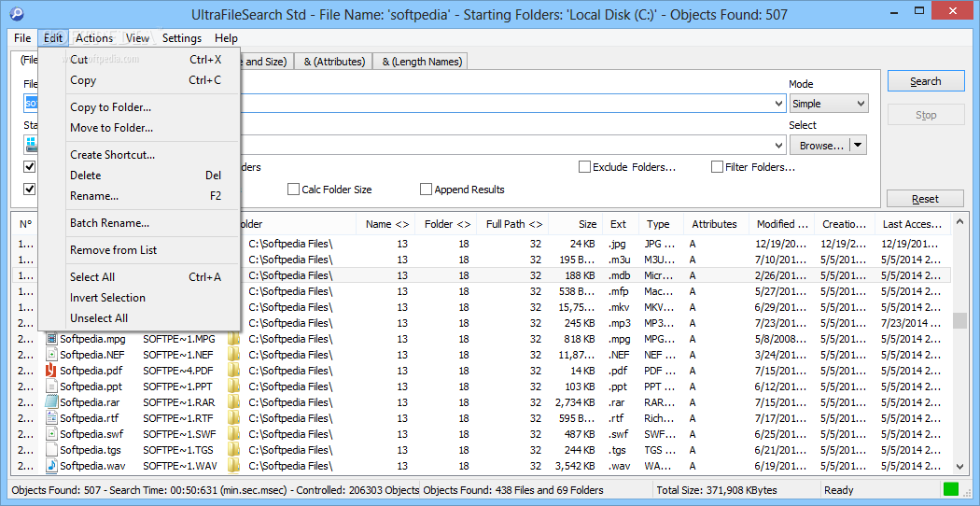Click the SOFTPE~4.PDF short name cell
Image resolution: width=980 pixels, height=506 pixels.
178,371
